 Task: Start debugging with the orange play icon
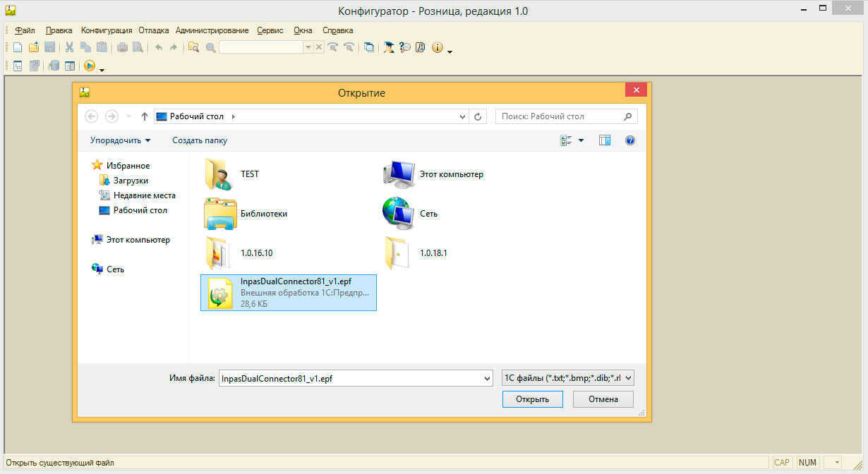pos(90,66)
